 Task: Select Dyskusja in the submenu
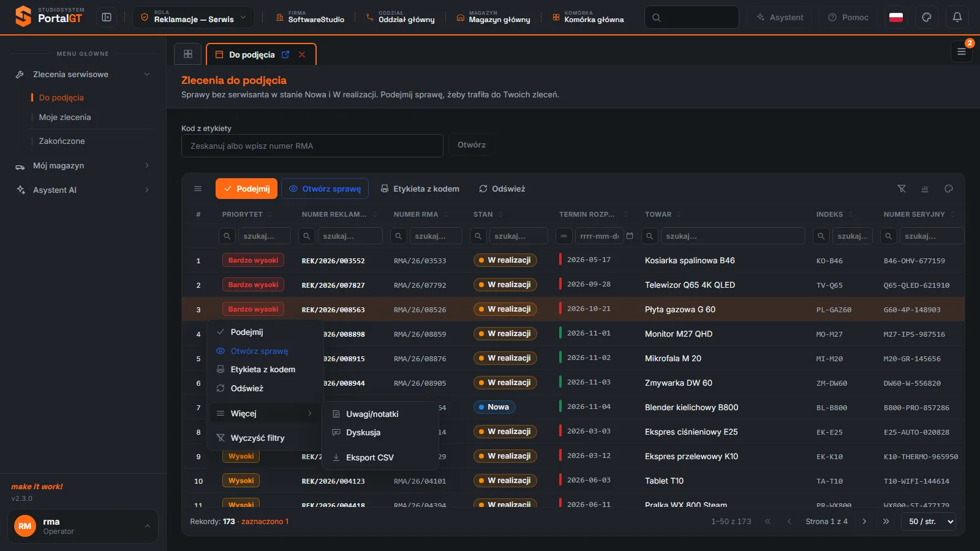pos(381,432)
